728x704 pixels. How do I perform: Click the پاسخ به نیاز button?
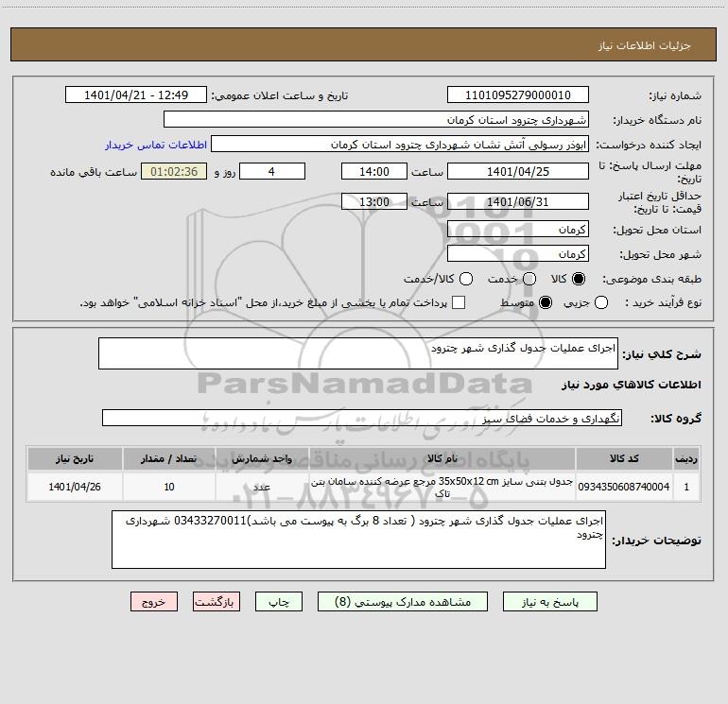(x=550, y=602)
